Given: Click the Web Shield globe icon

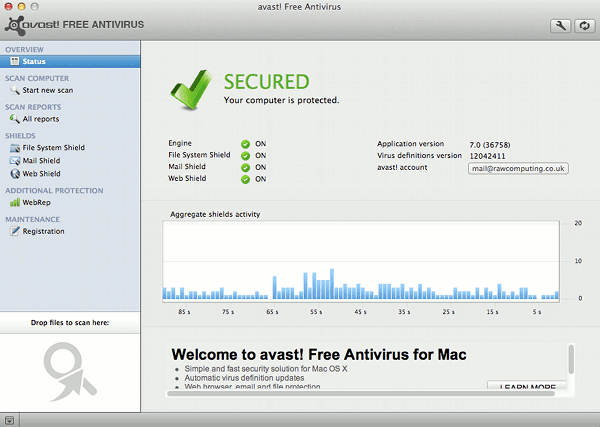Looking at the screenshot, I should 15,174.
